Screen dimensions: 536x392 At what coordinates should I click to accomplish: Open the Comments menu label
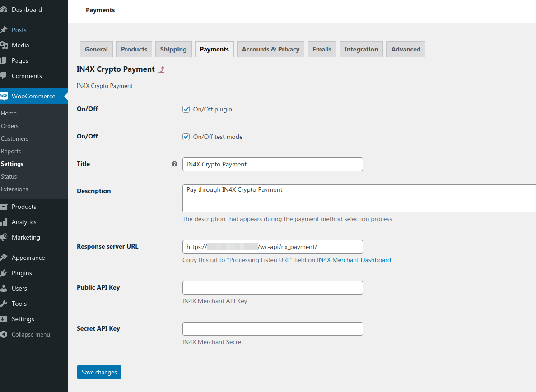[27, 76]
